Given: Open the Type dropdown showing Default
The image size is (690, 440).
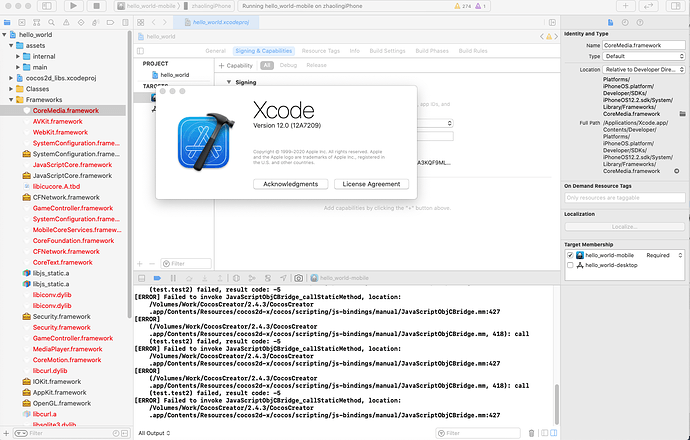Looking at the screenshot, I should pos(643,56).
